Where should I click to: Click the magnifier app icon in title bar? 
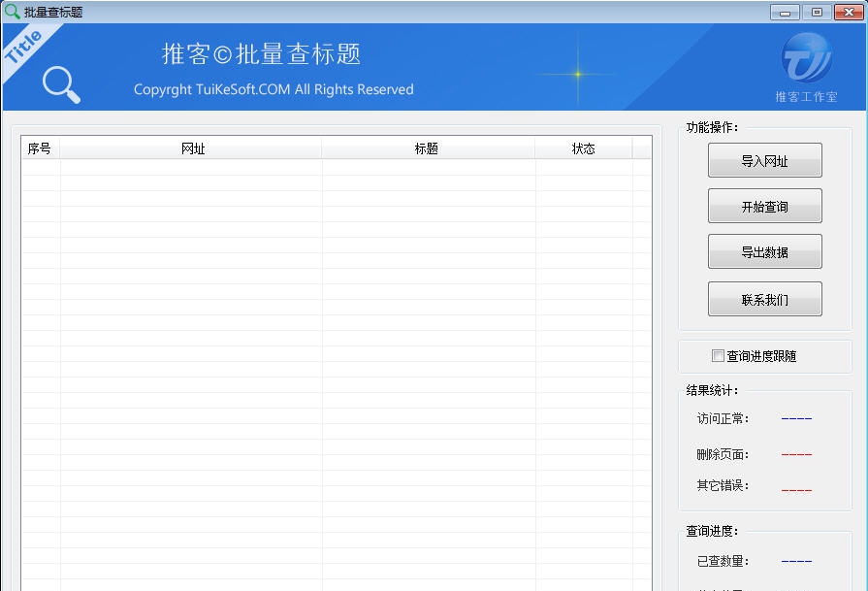click(10, 11)
